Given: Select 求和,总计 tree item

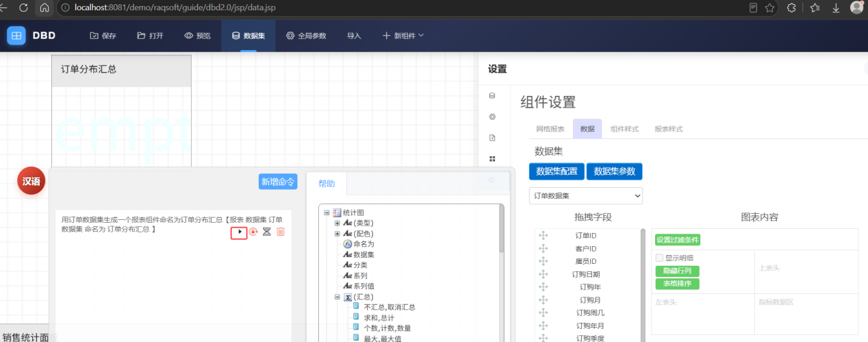Looking at the screenshot, I should [x=379, y=317].
